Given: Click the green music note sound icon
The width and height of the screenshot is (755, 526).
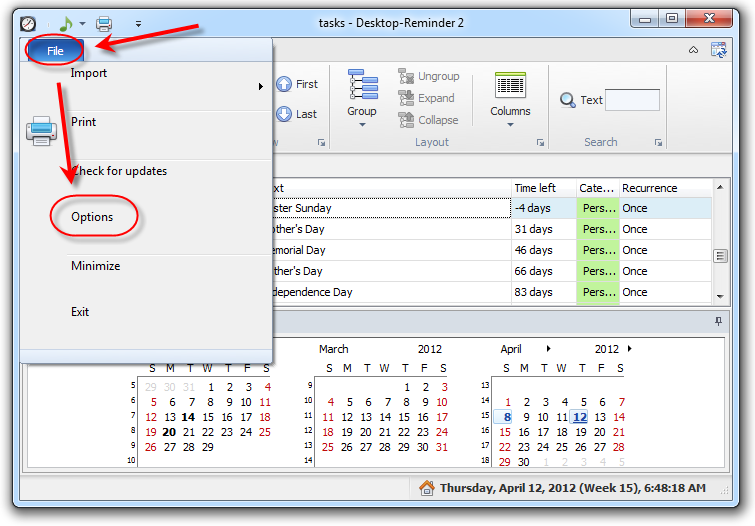Looking at the screenshot, I should (x=65, y=23).
